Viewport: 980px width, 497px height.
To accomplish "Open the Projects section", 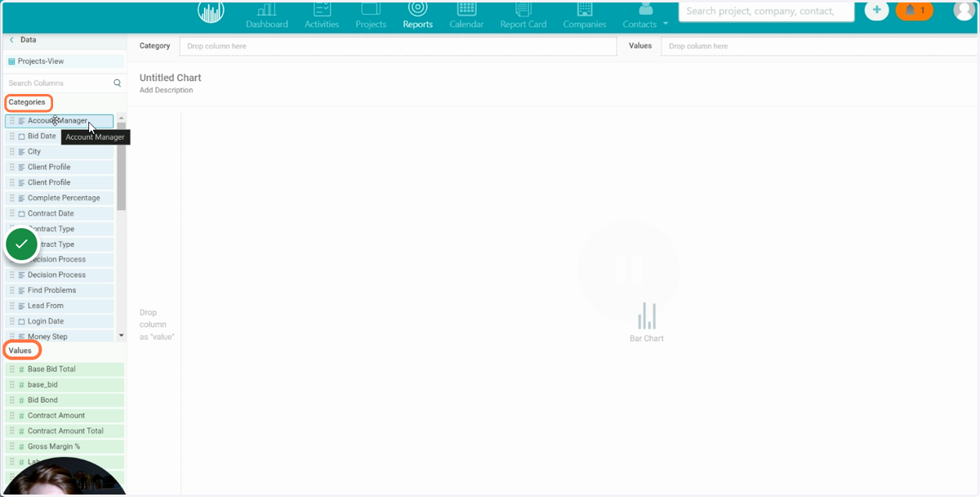I will pyautogui.click(x=371, y=16).
